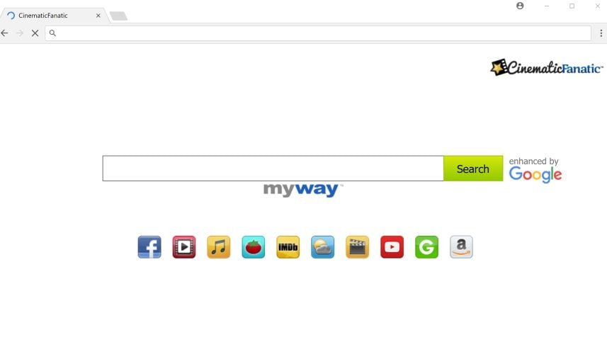Open the music note shortcut icon
The height and width of the screenshot is (364, 607).
[219, 246]
